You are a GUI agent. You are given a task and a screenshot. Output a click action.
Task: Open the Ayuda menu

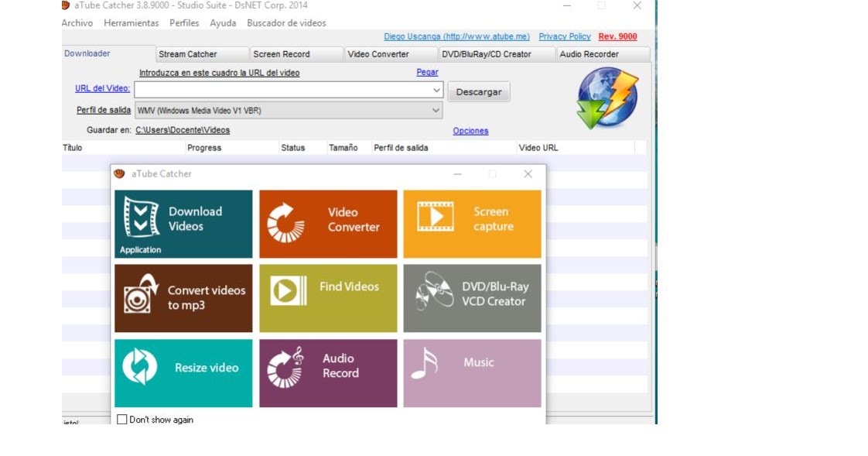coord(223,22)
